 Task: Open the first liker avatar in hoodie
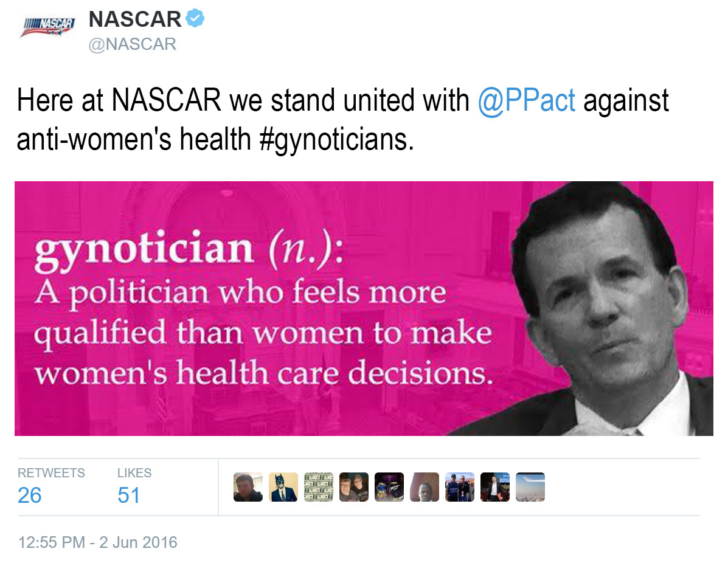click(248, 487)
